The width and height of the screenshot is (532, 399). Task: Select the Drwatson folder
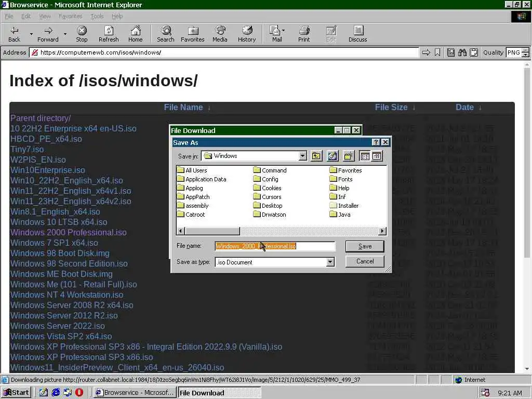click(x=270, y=215)
